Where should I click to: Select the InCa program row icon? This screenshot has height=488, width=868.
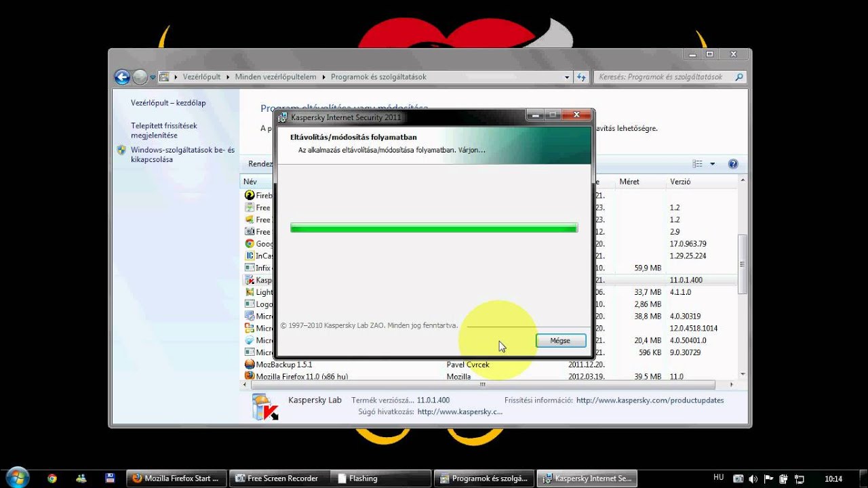(250, 256)
